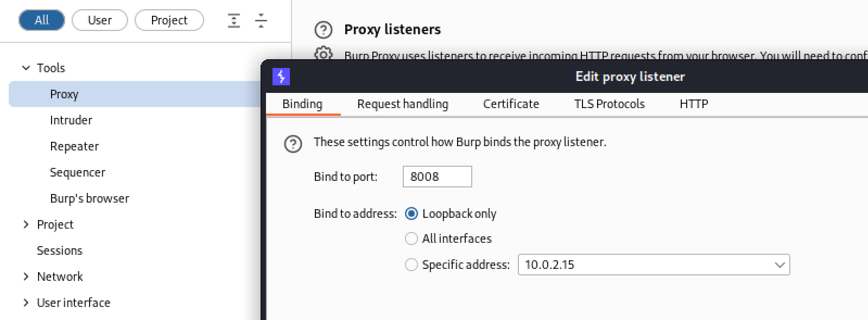Open the TLS Protocols tab

point(609,104)
